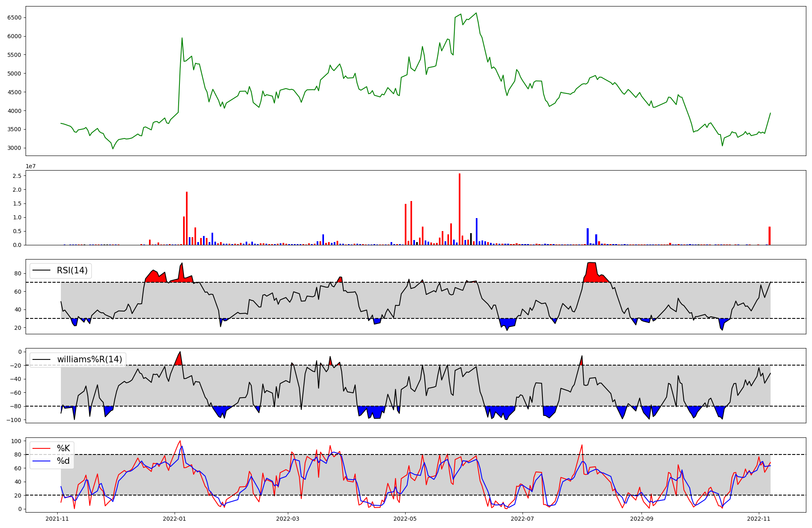812x528 pixels.
Task: Click the red RSI overbought area in August 2022
Action: (x=592, y=273)
